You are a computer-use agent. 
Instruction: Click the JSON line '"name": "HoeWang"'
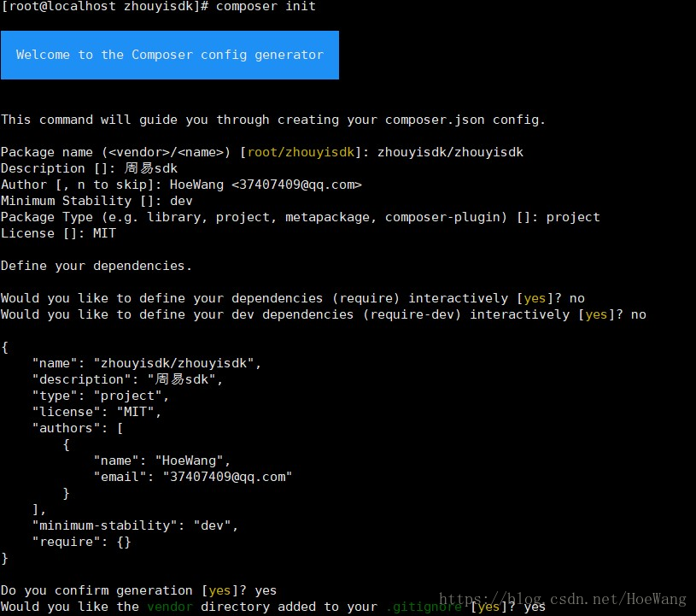point(161,461)
